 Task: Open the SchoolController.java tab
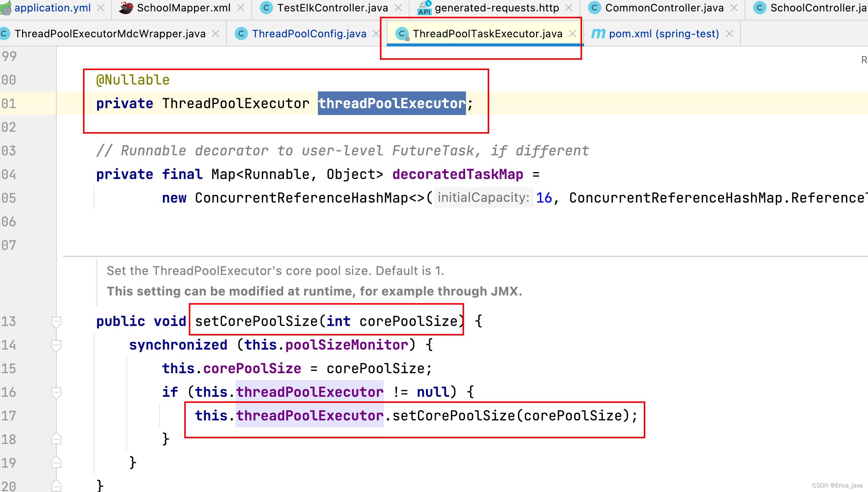click(819, 8)
